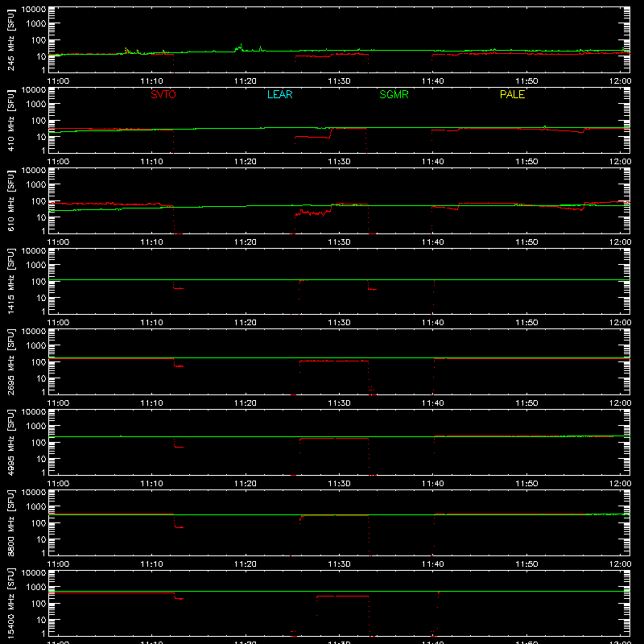Select the 410 MHz [SFU] axis title

click(11, 120)
